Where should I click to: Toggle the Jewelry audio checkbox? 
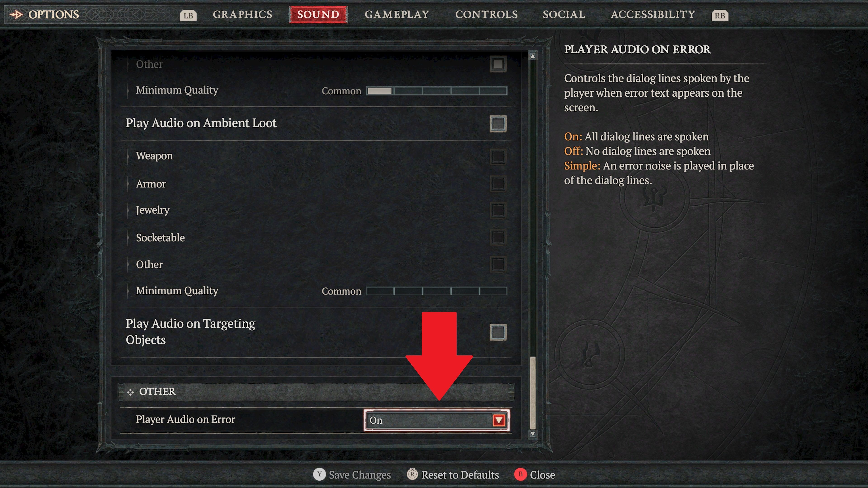[x=497, y=210]
